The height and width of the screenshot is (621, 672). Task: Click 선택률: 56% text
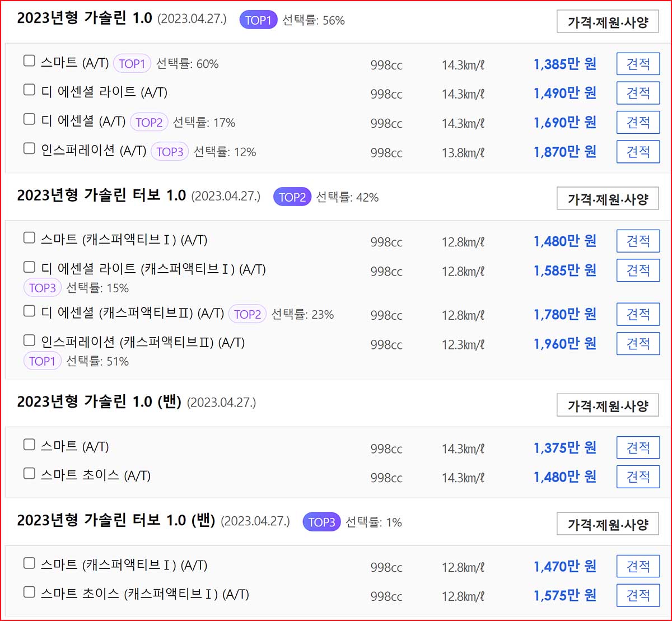click(314, 21)
